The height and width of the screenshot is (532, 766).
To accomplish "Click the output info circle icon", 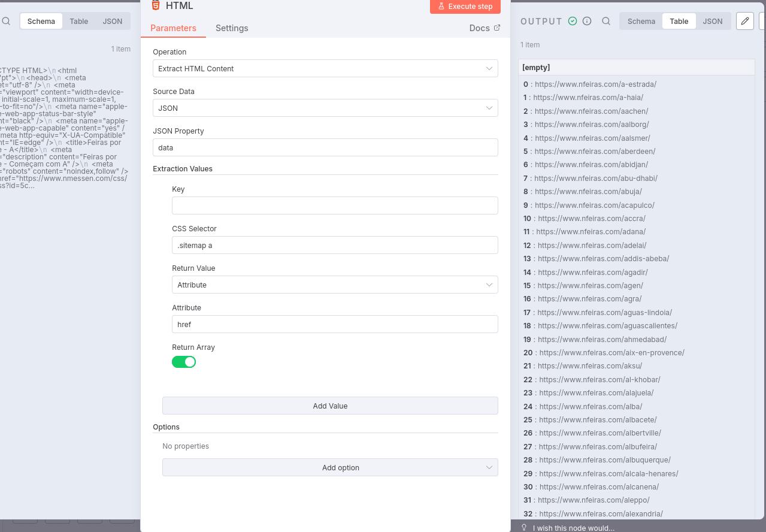I will click(587, 21).
